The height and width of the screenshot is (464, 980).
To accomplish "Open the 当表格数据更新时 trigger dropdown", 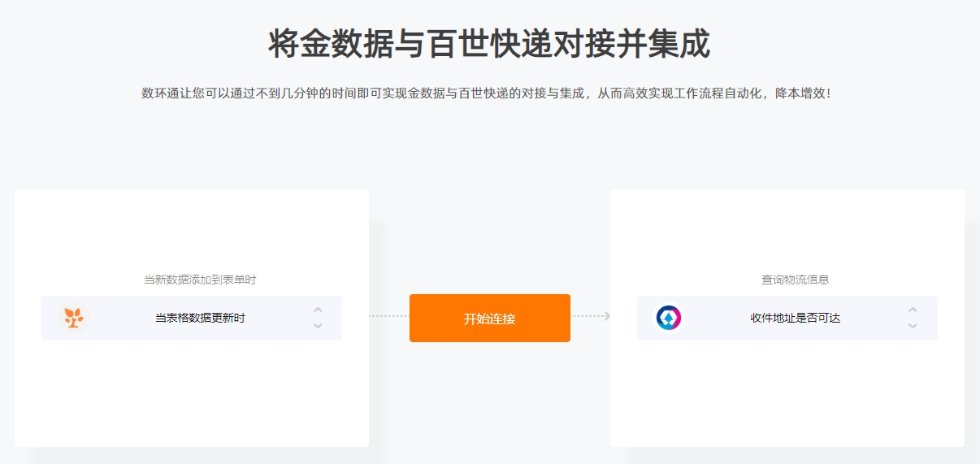I will click(192, 318).
